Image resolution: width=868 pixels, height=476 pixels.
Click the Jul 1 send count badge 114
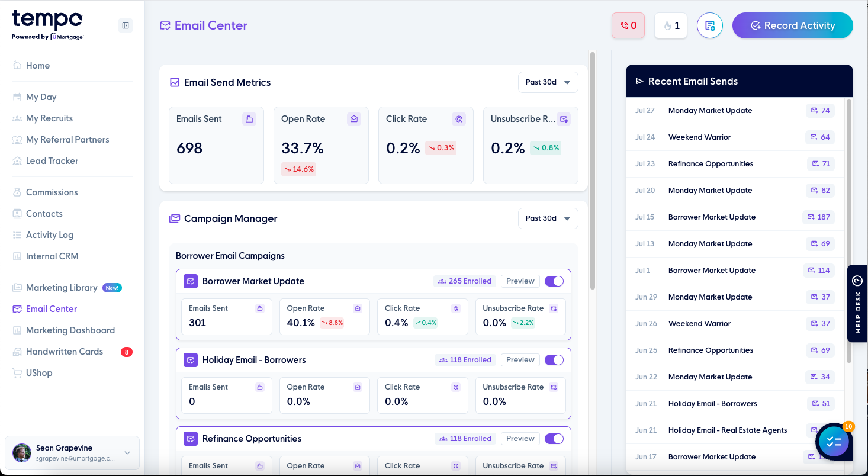(x=819, y=271)
